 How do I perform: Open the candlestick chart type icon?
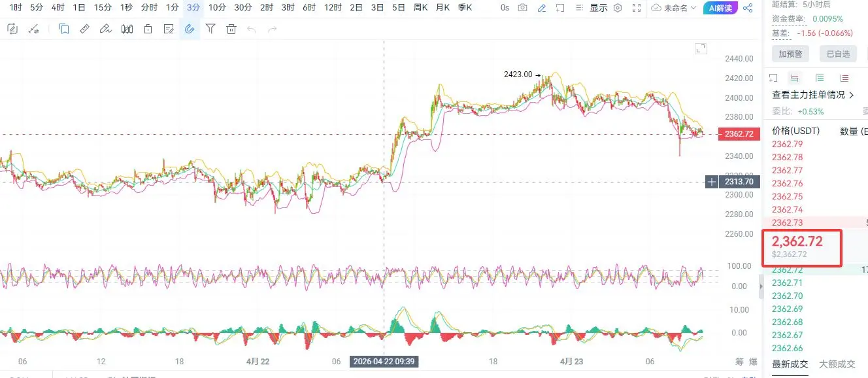127,29
